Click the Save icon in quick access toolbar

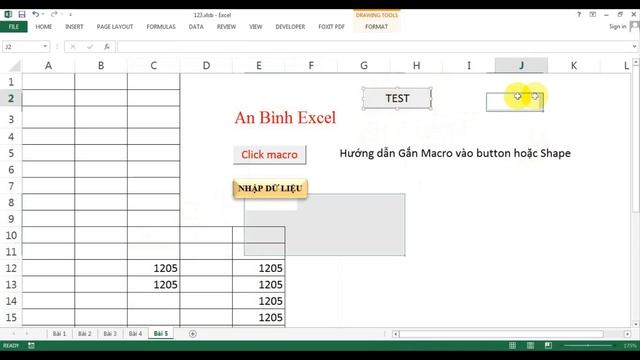click(22, 14)
